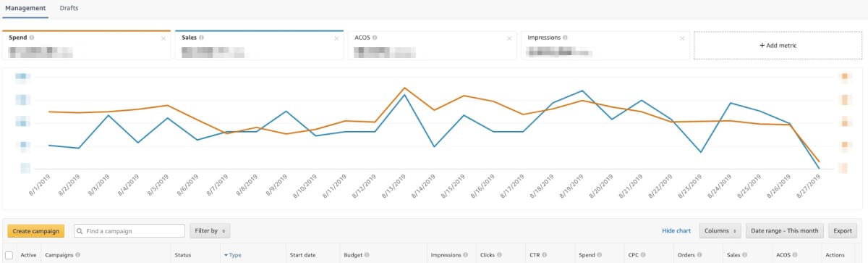Click the Campaigns column info icon
The width and height of the screenshot is (868, 263).
pos(77,255)
